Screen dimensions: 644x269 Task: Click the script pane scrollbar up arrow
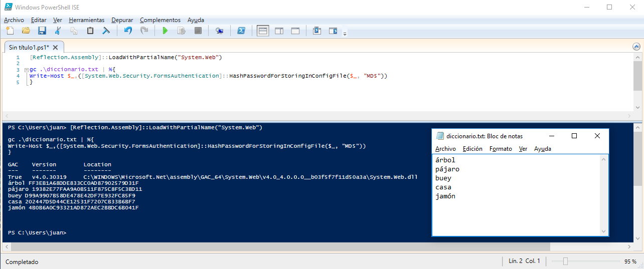[637, 57]
